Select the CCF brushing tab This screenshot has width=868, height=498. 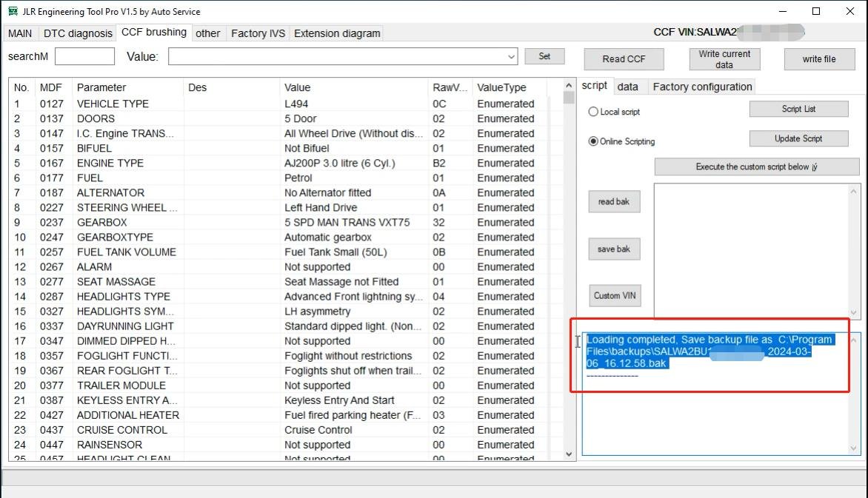pos(154,32)
